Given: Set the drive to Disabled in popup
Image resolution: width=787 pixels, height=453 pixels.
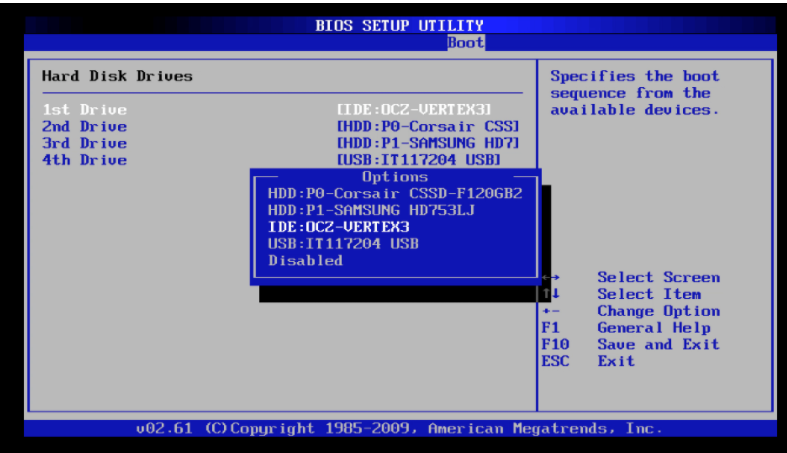Looking at the screenshot, I should point(305,261).
